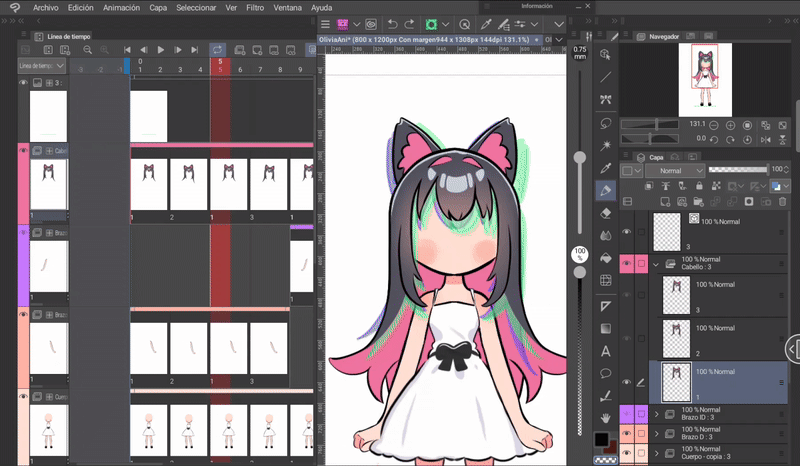This screenshot has height=466, width=800.
Task: Expand the Brazo D folder
Action: coord(657,433)
